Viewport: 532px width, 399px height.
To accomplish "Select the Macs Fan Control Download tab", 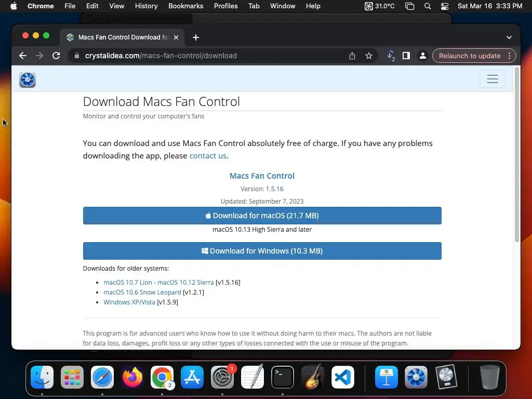I will (122, 37).
